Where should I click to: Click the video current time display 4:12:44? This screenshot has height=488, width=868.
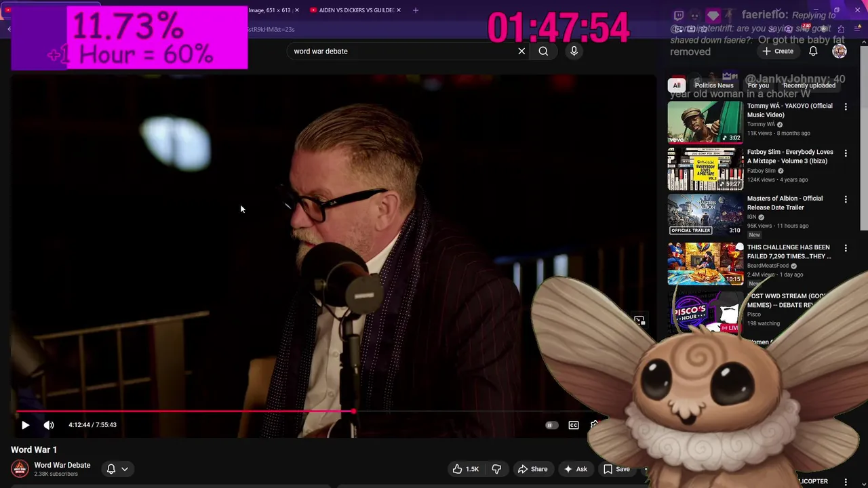(x=79, y=425)
